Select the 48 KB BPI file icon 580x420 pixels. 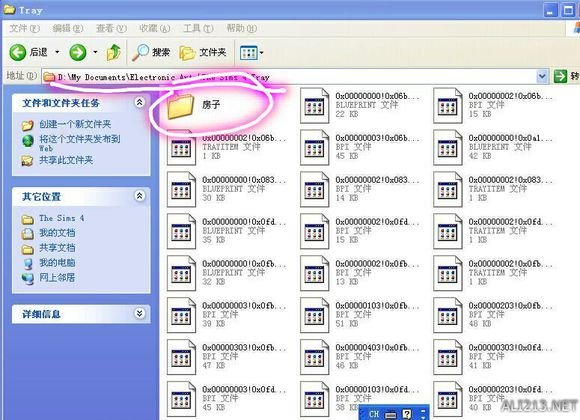(448, 315)
